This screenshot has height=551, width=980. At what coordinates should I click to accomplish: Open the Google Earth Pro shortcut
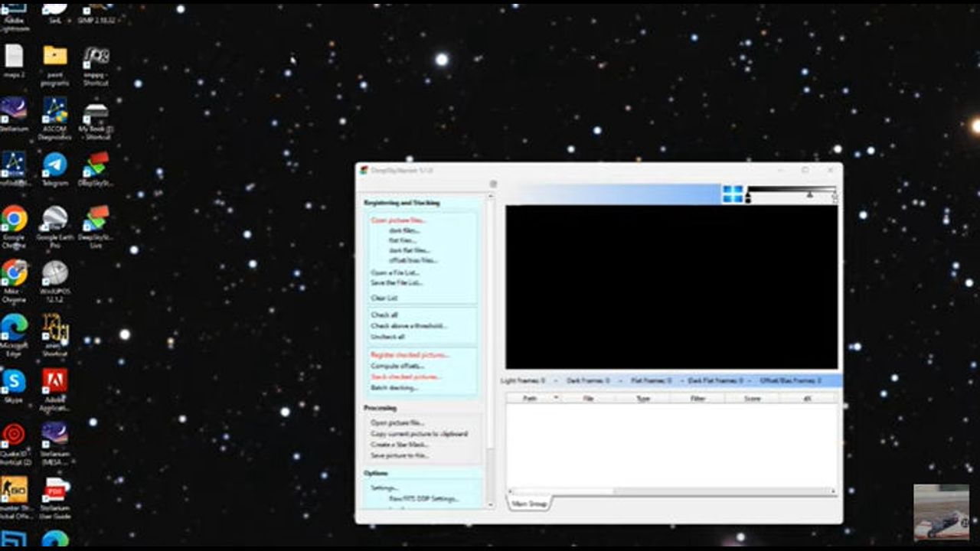(54, 220)
